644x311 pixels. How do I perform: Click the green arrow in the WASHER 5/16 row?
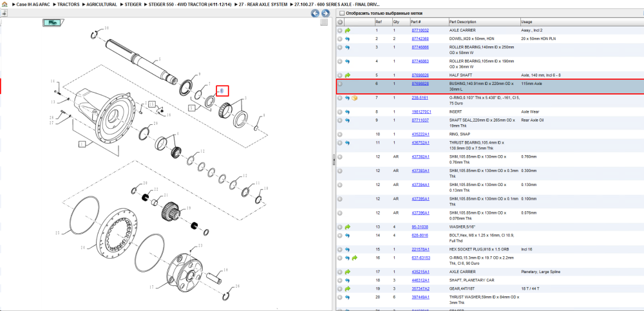[x=348, y=227]
